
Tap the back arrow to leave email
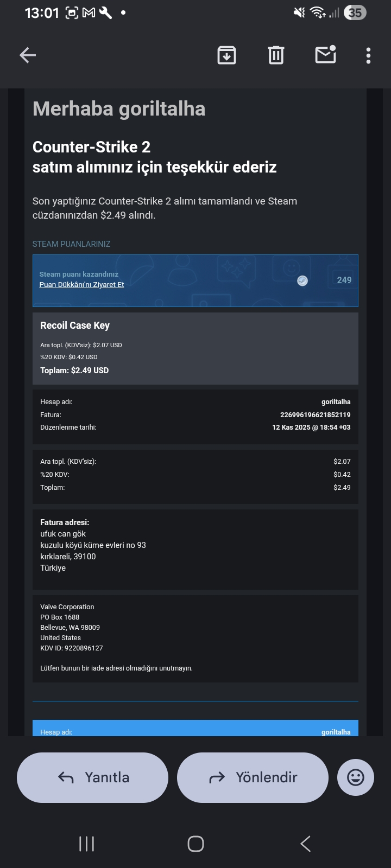(x=28, y=55)
